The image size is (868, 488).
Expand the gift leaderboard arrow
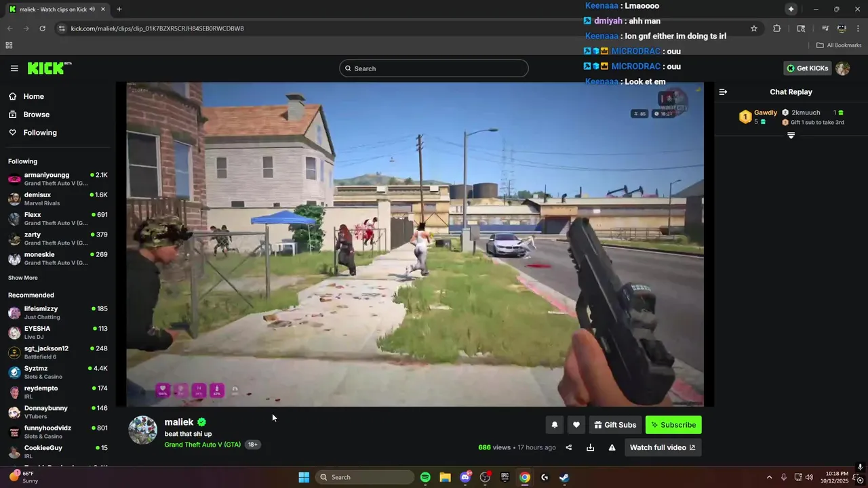pos(791,136)
